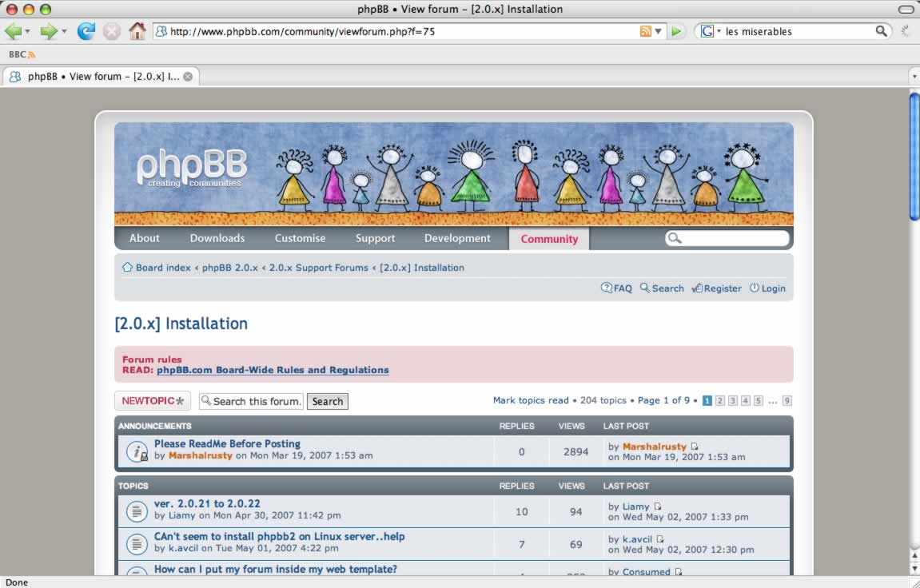Open the Downloads menu
The height and width of the screenshot is (588, 920).
217,238
